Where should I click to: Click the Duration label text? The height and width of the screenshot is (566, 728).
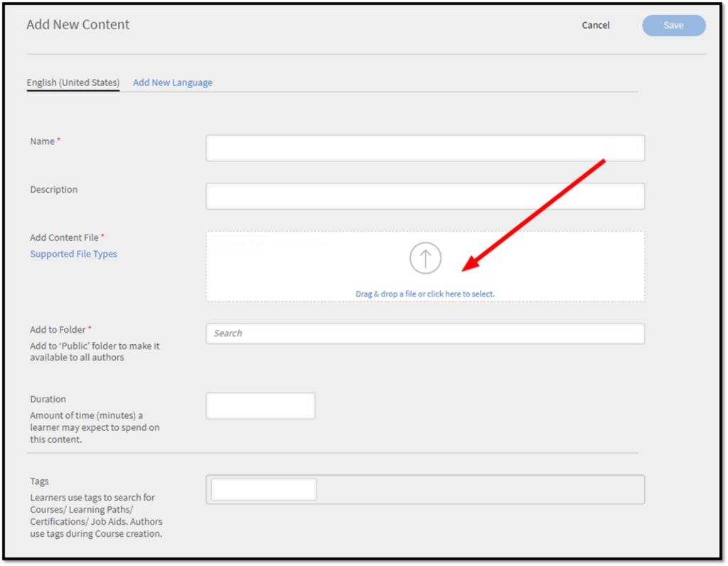point(48,399)
